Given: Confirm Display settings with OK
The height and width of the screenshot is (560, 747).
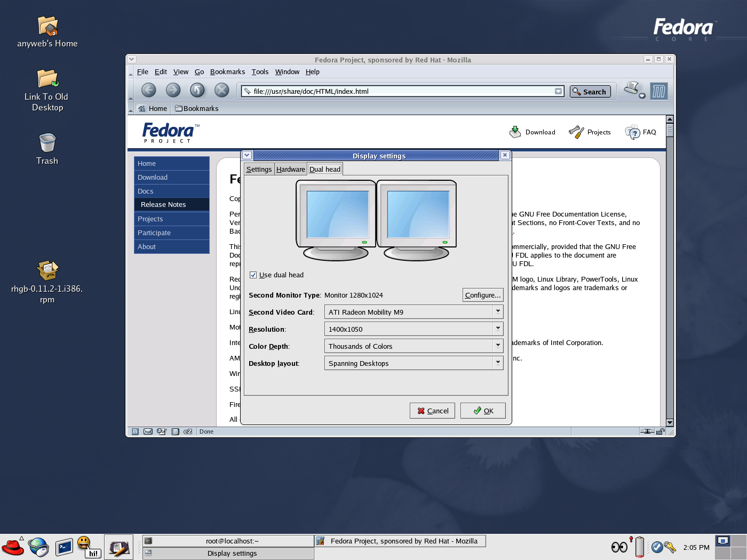Looking at the screenshot, I should pos(483,411).
